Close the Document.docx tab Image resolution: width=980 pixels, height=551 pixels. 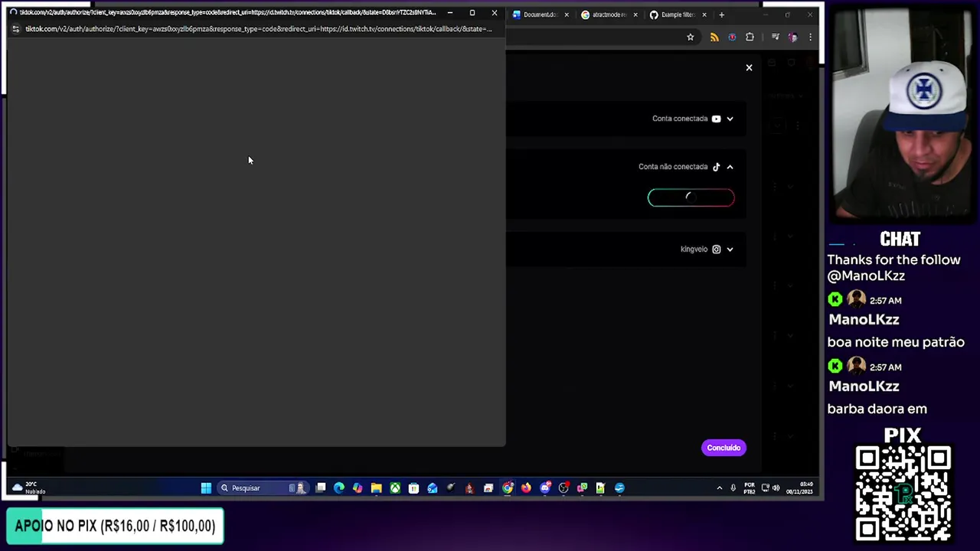click(567, 15)
